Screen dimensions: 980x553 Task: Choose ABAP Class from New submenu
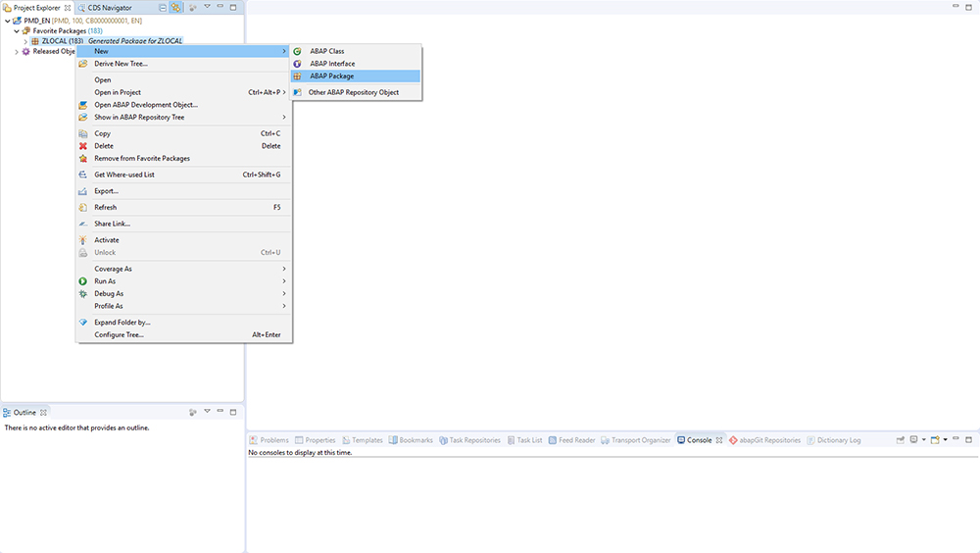(x=355, y=51)
